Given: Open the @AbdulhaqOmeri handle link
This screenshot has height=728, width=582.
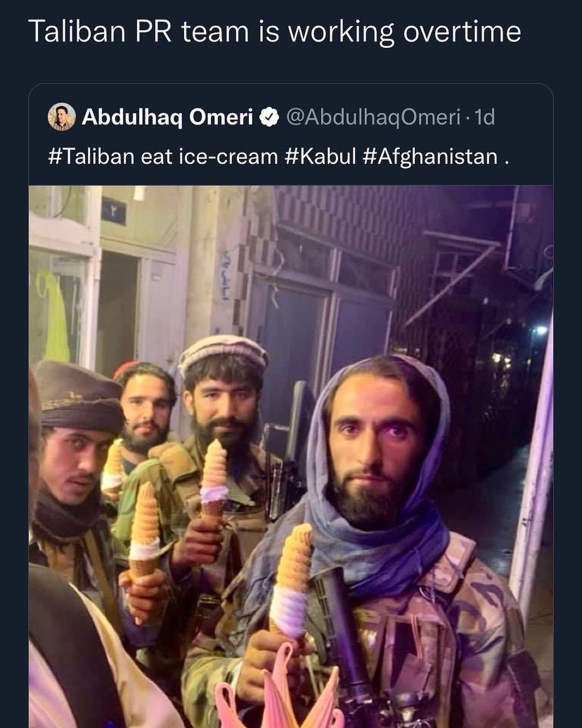Looking at the screenshot, I should (x=373, y=117).
